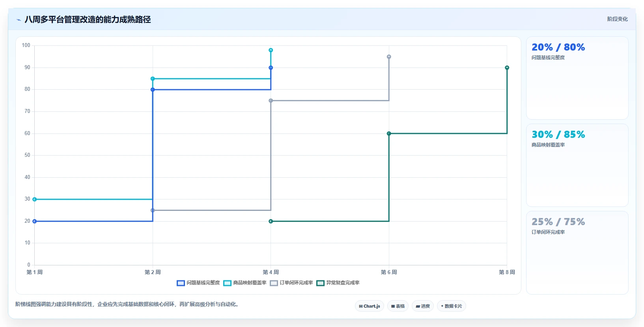Click the gray data point at 95 in week 6
This screenshot has width=644, height=327.
[x=389, y=57]
